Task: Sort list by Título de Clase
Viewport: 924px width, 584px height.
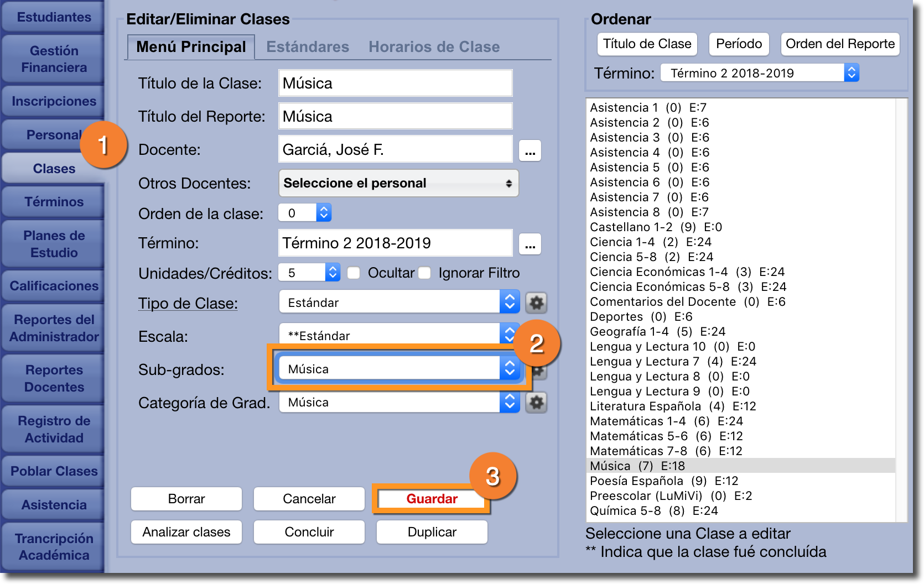Action: click(647, 44)
